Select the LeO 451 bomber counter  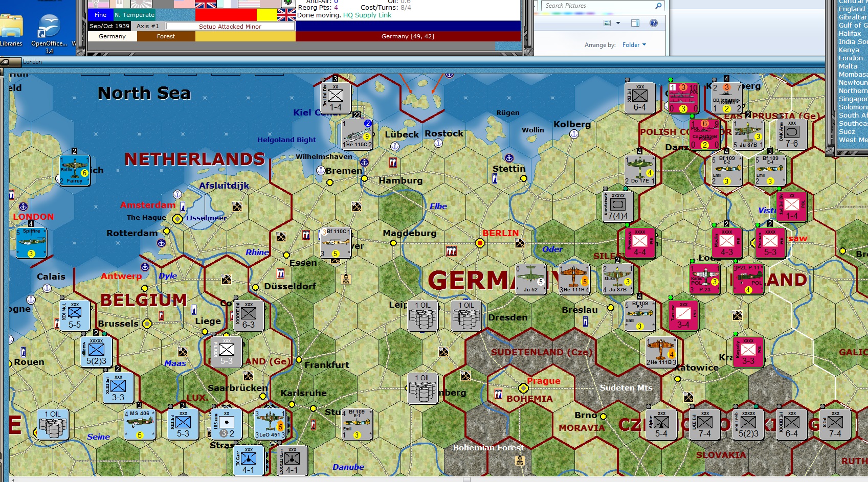click(270, 424)
